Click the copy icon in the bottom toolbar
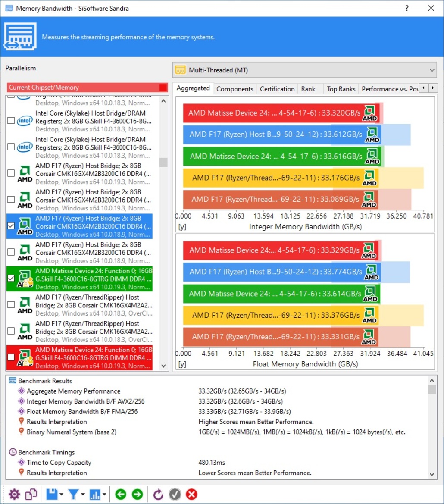The height and width of the screenshot is (504, 444). click(x=31, y=495)
